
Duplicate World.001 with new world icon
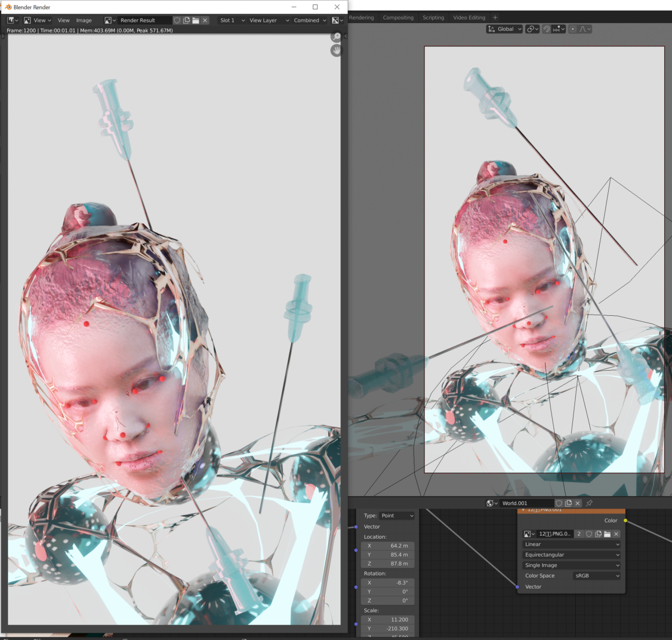point(568,503)
